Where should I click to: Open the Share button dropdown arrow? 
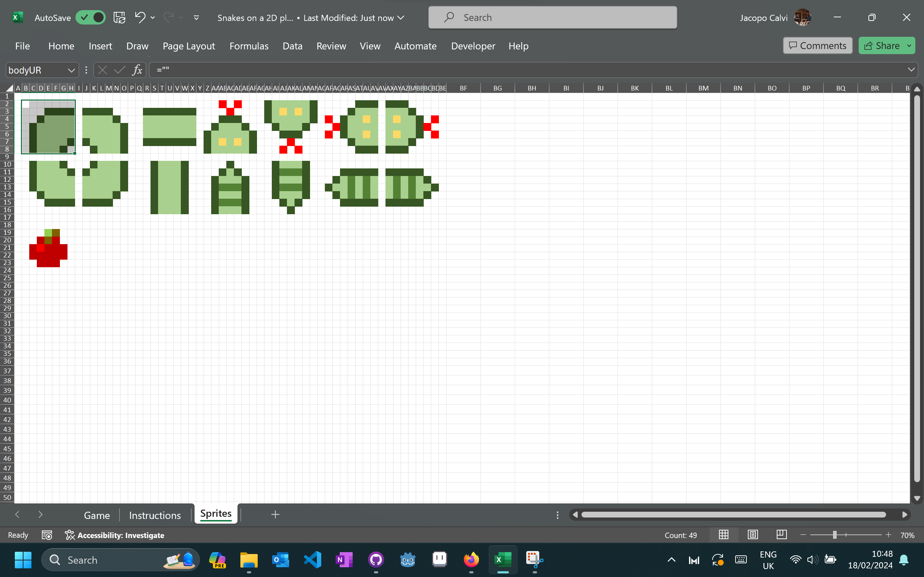[x=910, y=46]
